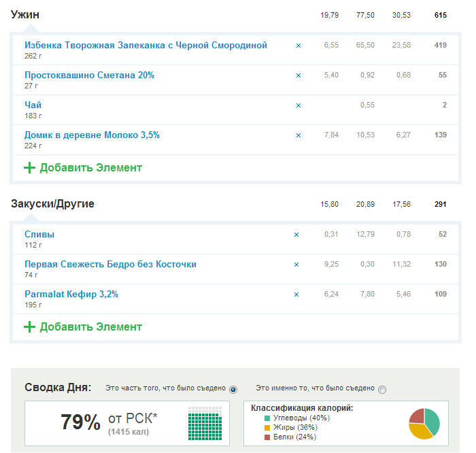
Task: Click Сводка Дня heading
Action: pyautogui.click(x=58, y=388)
